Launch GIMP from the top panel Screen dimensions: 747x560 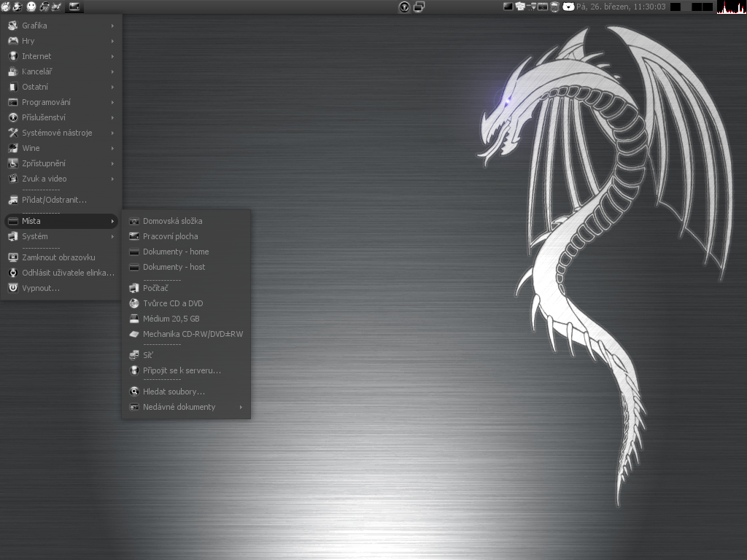coord(56,7)
